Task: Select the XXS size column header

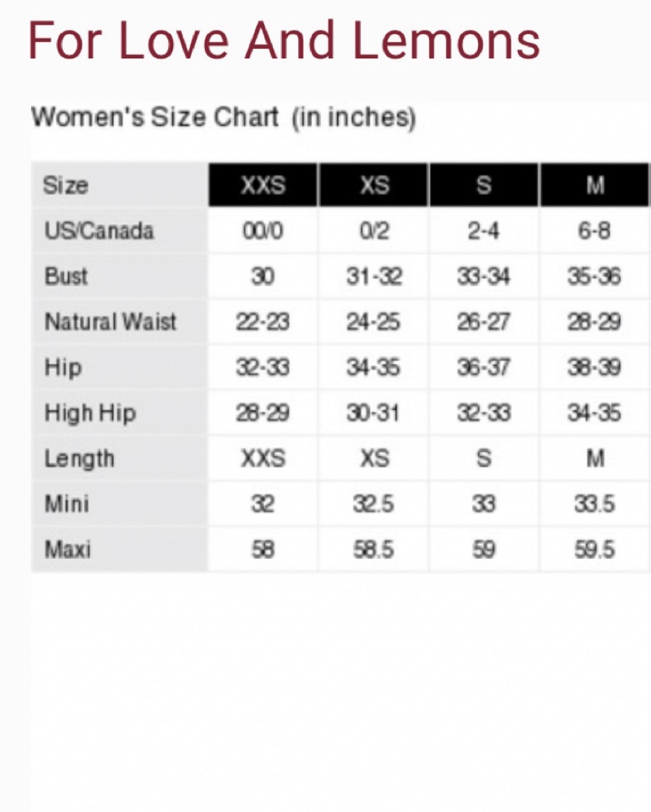Action: [263, 185]
